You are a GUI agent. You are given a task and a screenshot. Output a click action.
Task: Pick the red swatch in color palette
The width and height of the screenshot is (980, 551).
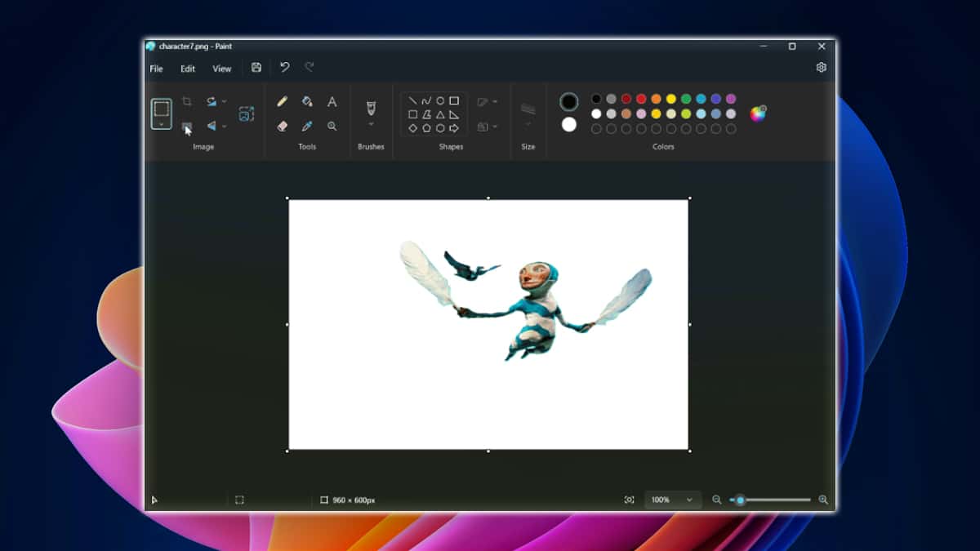(x=641, y=100)
